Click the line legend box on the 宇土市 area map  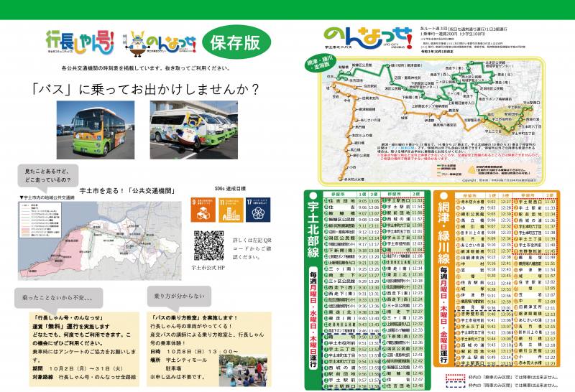[40, 220]
